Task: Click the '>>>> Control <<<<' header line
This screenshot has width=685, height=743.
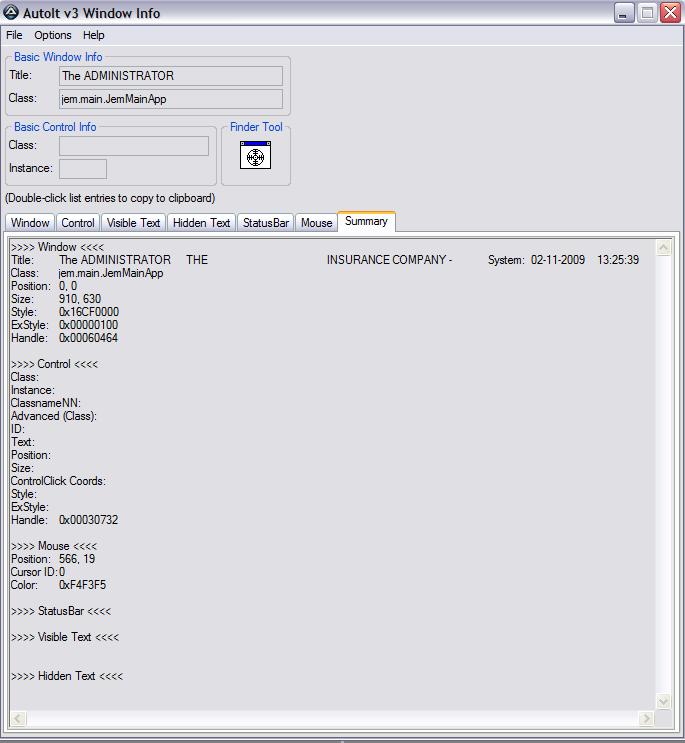Action: point(54,364)
